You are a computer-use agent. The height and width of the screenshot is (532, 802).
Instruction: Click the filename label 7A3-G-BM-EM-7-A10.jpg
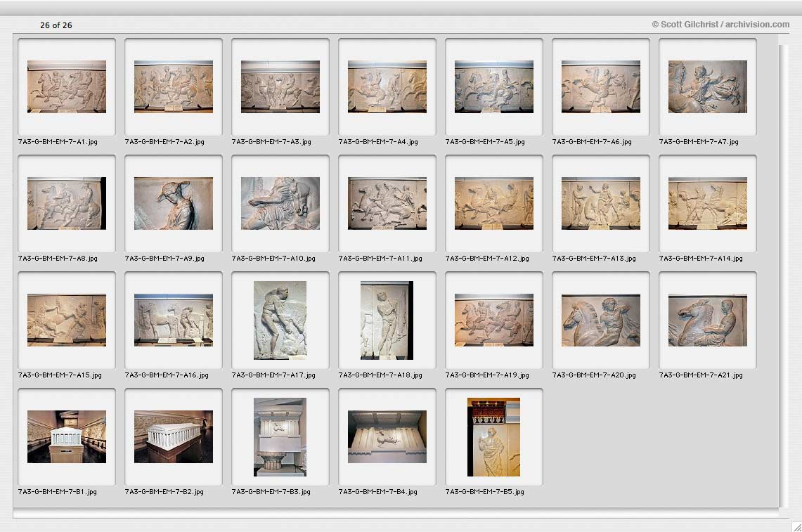pyautogui.click(x=273, y=259)
